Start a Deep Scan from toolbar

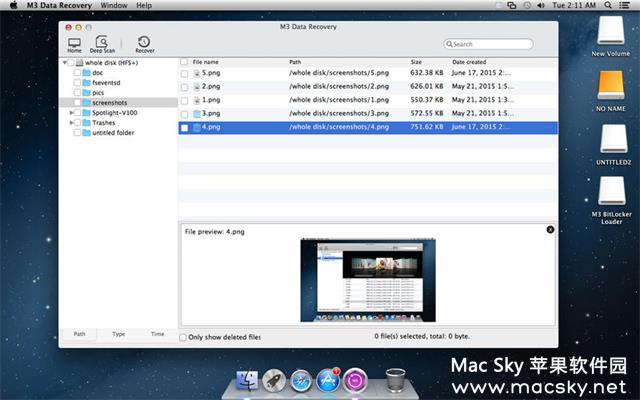[x=102, y=44]
